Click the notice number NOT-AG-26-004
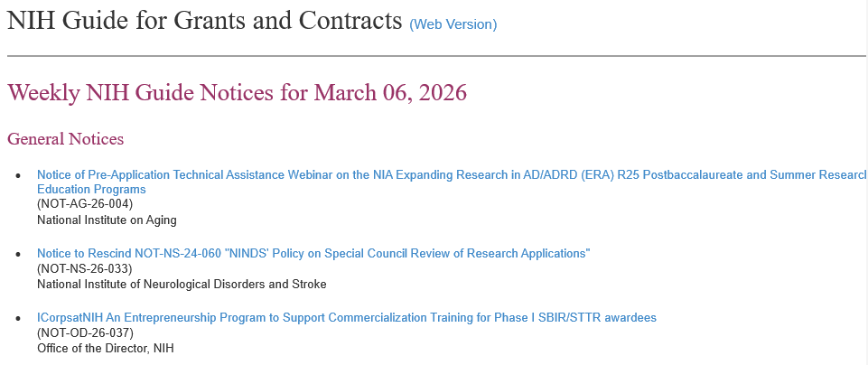Image resolution: width=868 pixels, height=365 pixels. pos(85,204)
